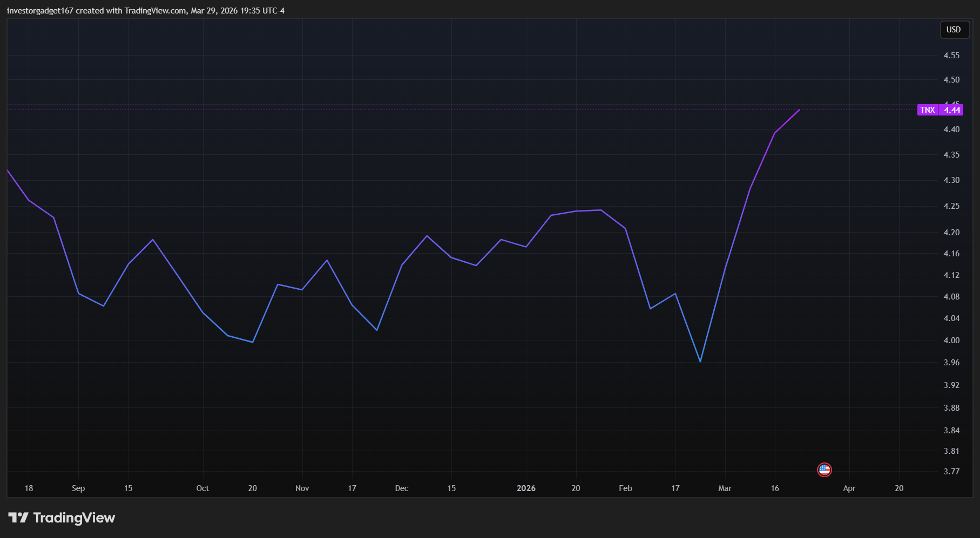Select the Sep label on the time axis
The image size is (980, 538).
(78, 488)
